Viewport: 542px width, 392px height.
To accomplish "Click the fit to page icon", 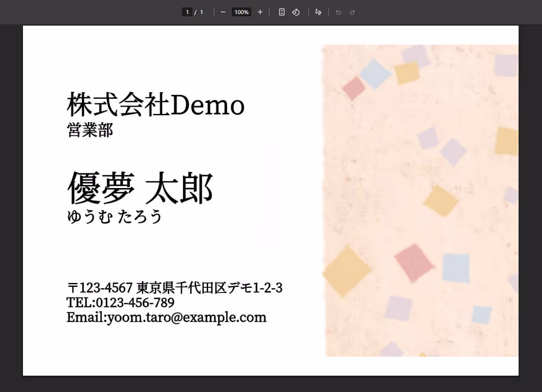I will (282, 12).
